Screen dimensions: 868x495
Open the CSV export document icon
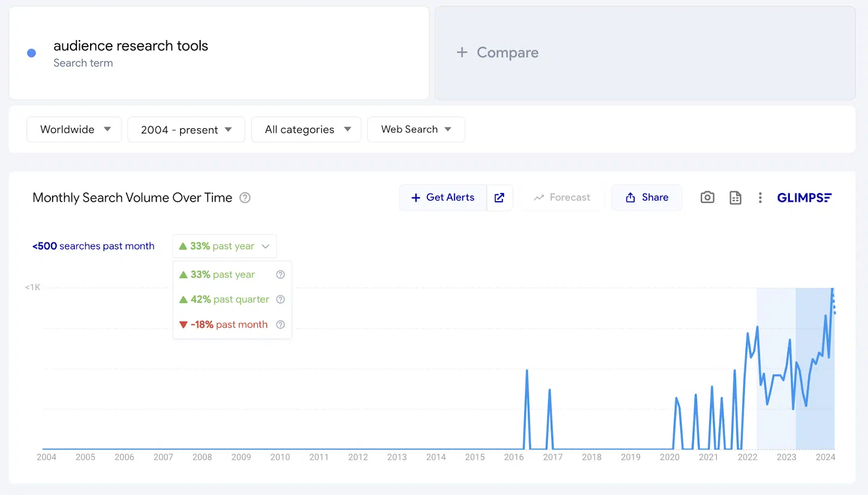(x=735, y=198)
